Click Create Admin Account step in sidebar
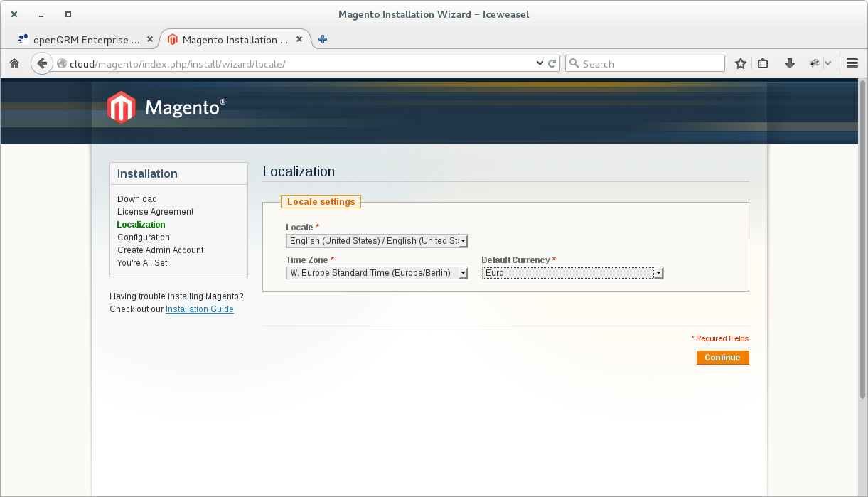The height and width of the screenshot is (497, 868). (161, 250)
